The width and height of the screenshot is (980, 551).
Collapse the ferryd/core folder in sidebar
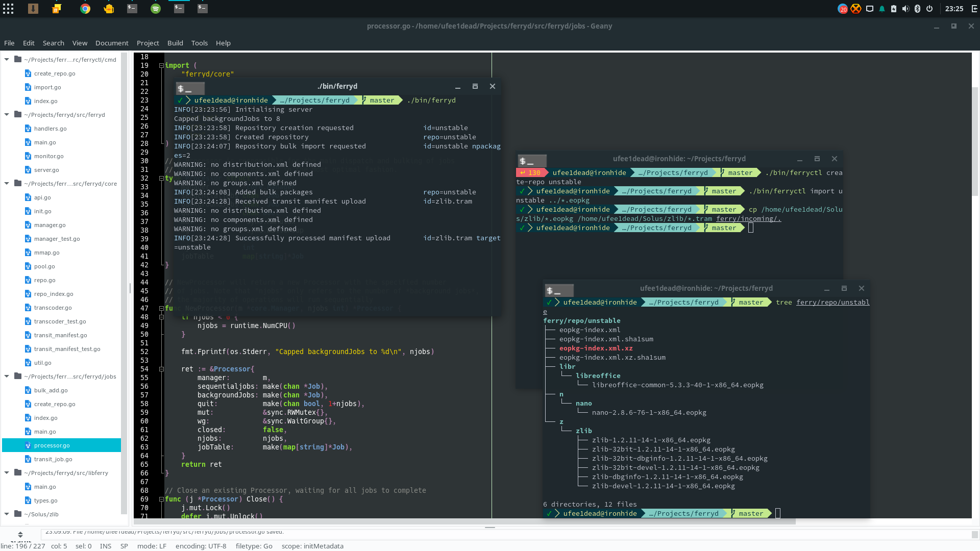pos(7,183)
